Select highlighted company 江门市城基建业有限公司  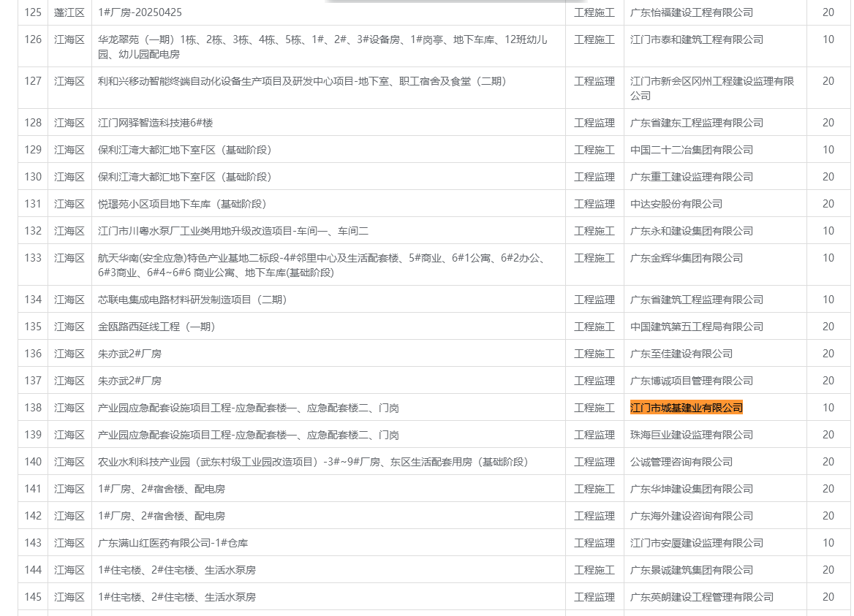click(x=687, y=408)
